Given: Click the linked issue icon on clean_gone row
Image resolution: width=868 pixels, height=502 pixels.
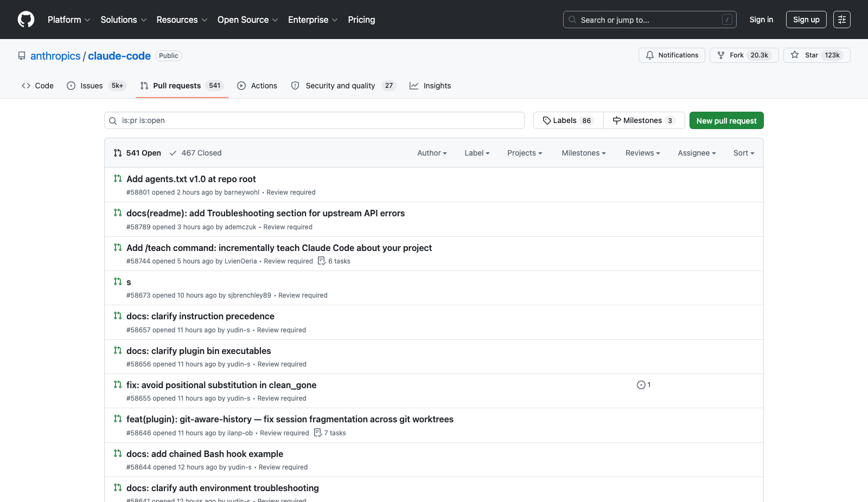Looking at the screenshot, I should 641,385.
